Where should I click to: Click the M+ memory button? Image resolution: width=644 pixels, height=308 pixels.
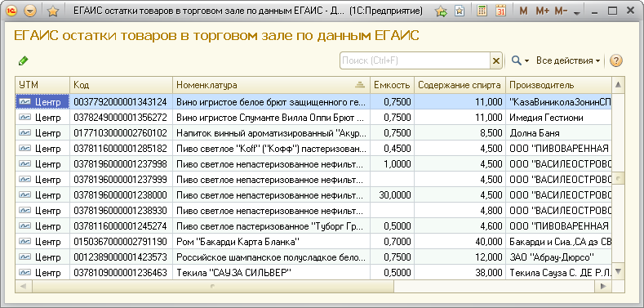[542, 11]
